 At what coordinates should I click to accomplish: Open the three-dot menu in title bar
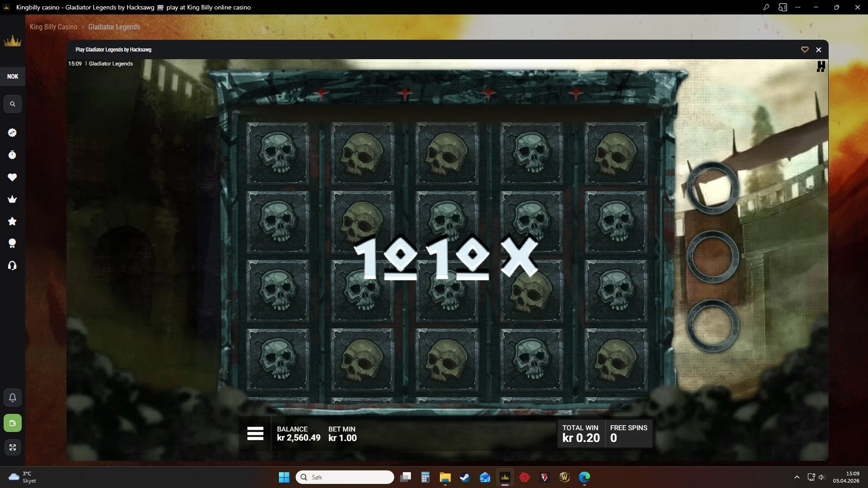798,7
